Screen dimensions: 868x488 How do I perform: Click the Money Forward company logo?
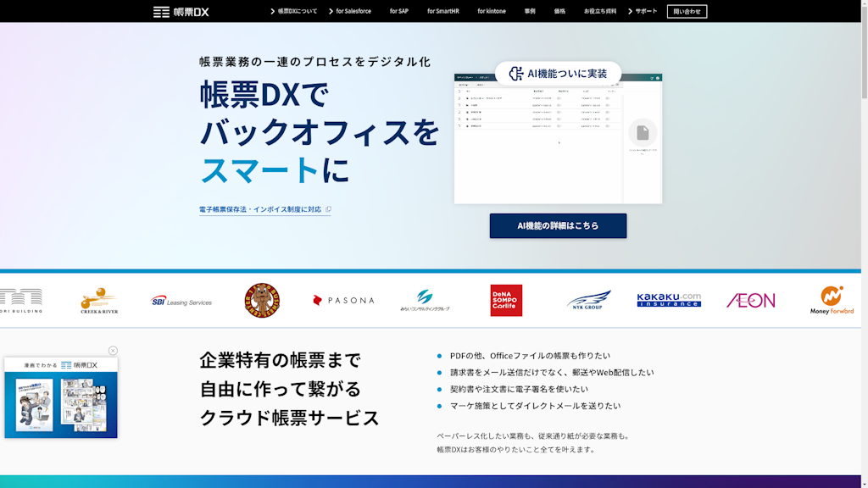[x=832, y=301]
